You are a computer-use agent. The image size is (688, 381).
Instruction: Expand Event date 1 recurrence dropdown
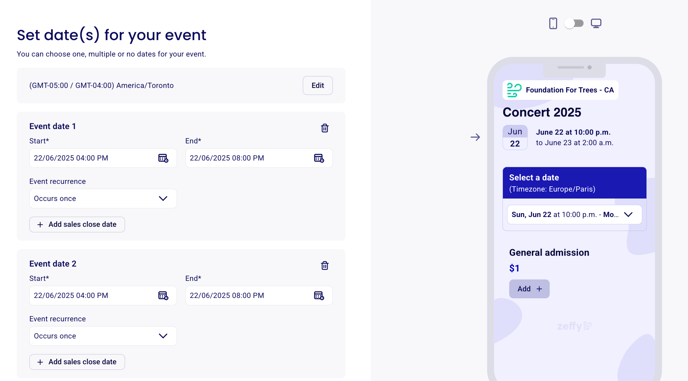[103, 198]
